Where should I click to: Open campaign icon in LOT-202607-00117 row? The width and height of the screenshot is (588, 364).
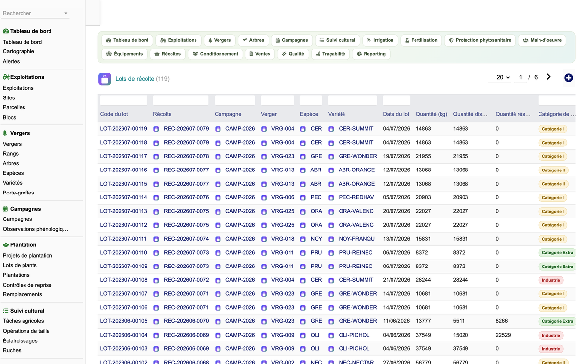coord(218,157)
